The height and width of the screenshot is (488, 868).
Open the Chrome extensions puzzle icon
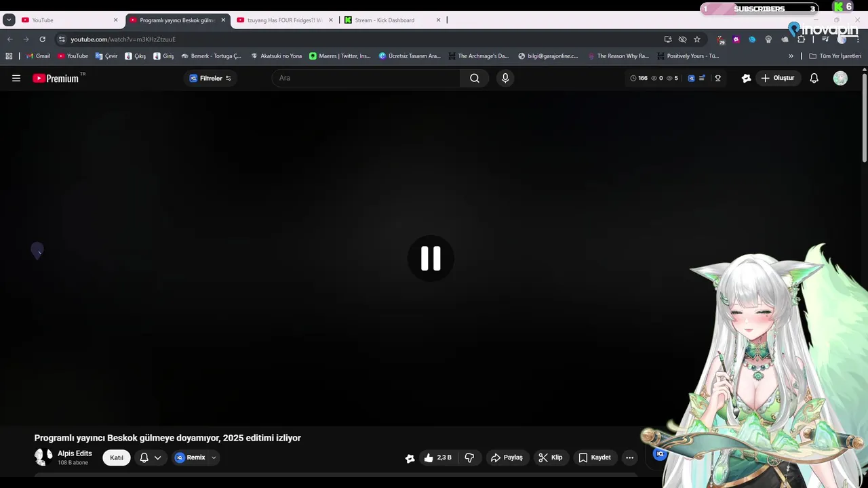[801, 39]
